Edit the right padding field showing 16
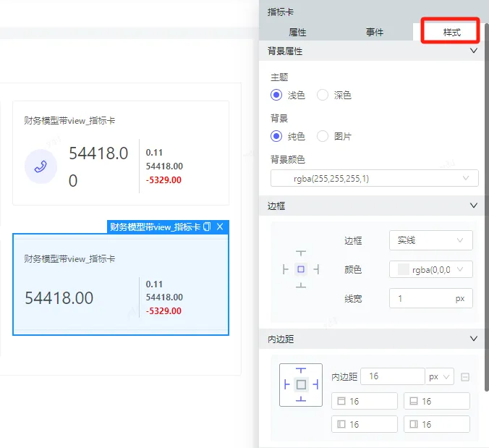Image resolution: width=489 pixels, height=448 pixels. (437, 424)
